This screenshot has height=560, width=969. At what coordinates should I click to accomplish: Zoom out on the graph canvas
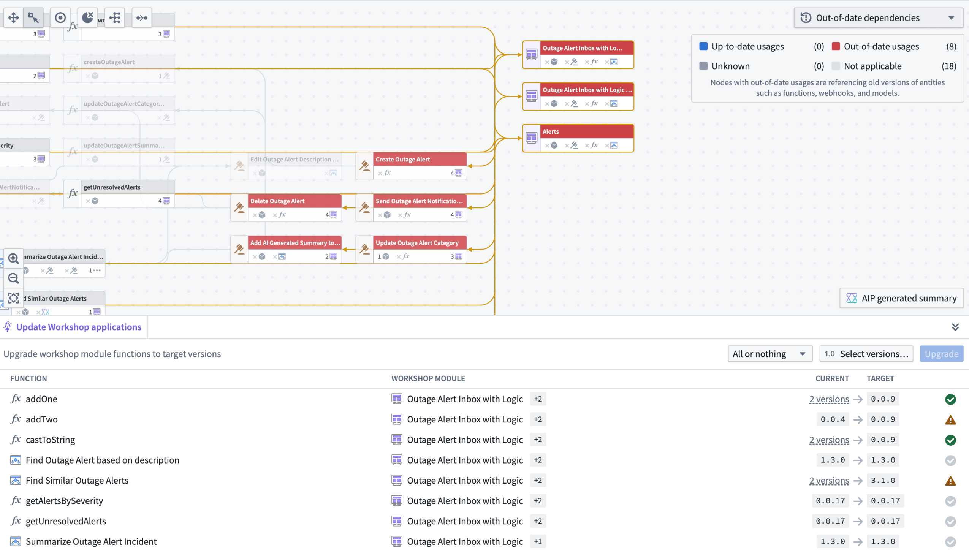(13, 278)
